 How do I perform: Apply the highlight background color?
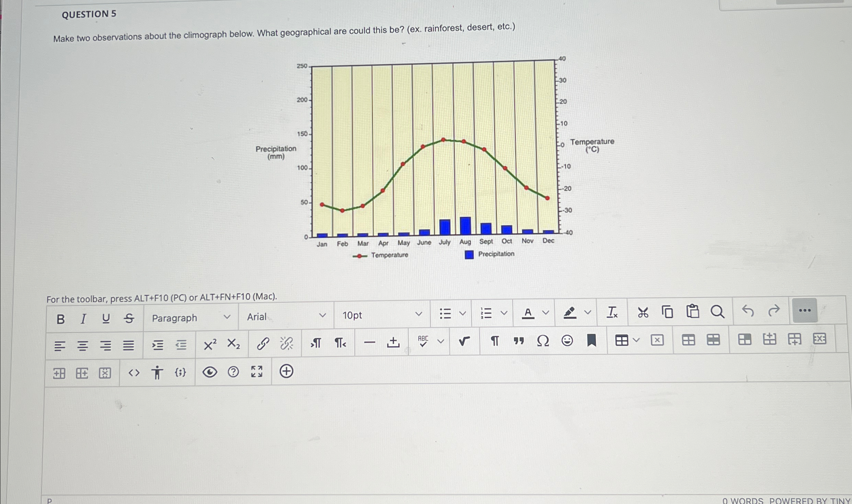point(570,312)
